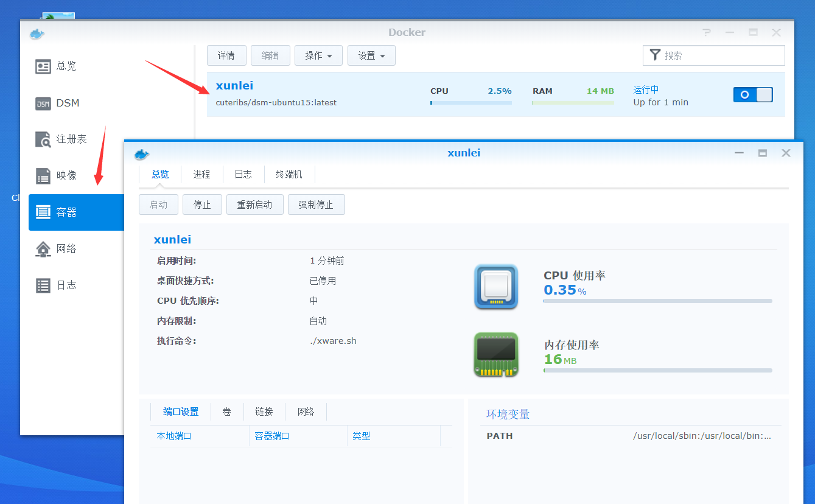Minimize the xunlei detail window
The image size is (815, 504).
click(x=740, y=153)
